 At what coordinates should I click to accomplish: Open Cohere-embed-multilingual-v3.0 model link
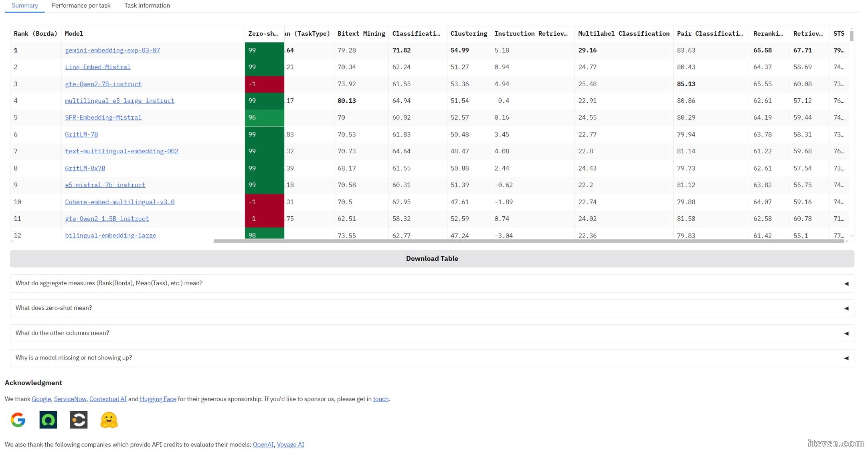click(120, 202)
